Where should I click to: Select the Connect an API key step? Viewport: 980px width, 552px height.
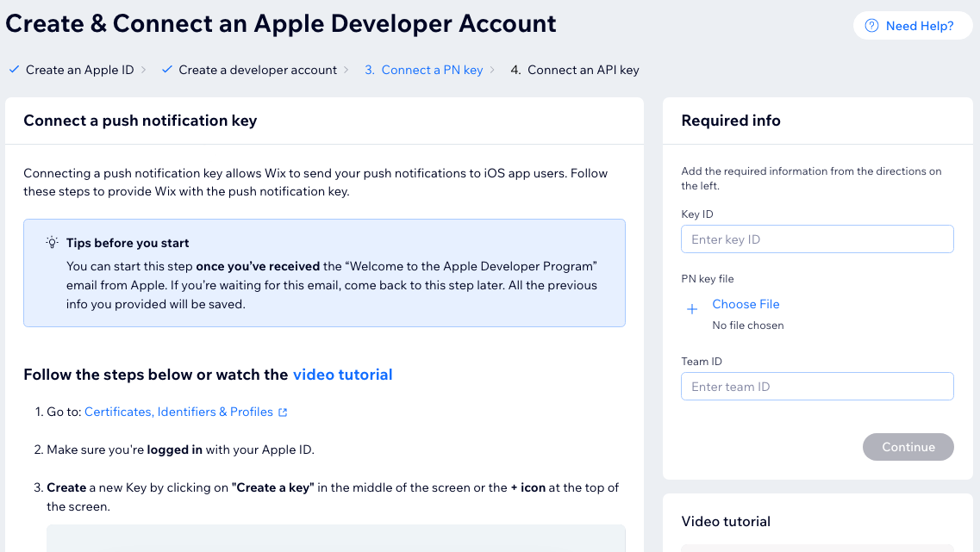(575, 70)
